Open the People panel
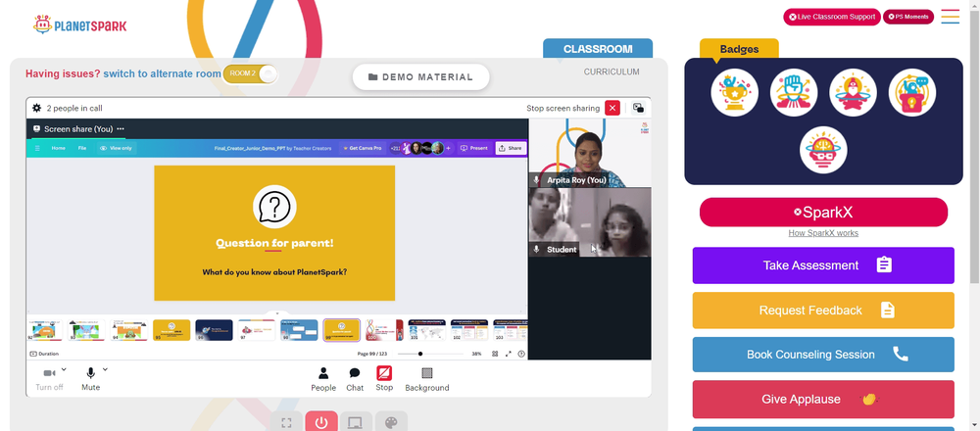980x431 pixels. coord(323,379)
